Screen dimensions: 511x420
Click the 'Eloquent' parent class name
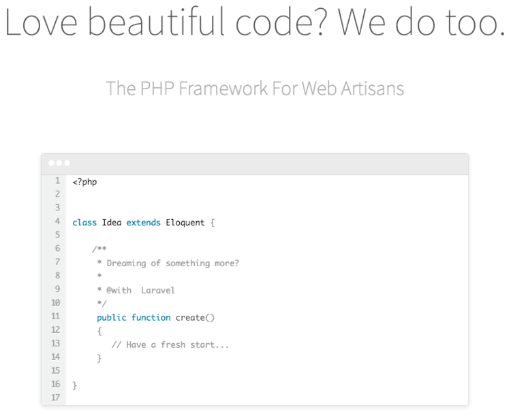tap(185, 223)
